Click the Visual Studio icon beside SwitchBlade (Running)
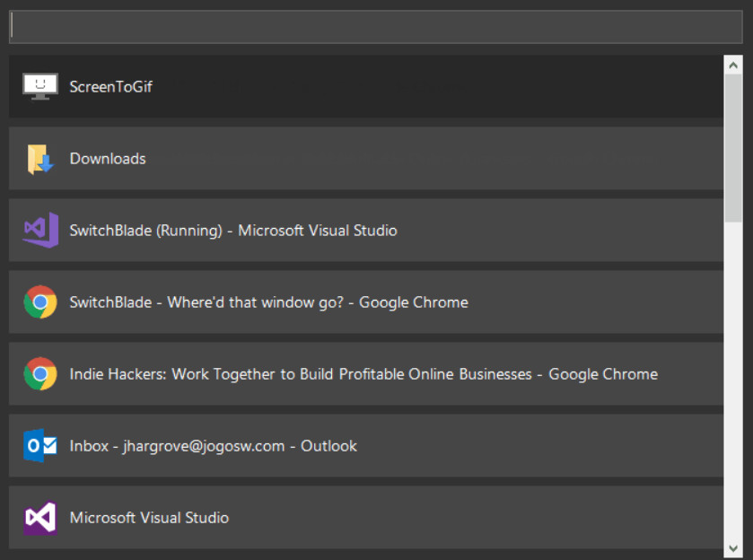 (x=40, y=231)
